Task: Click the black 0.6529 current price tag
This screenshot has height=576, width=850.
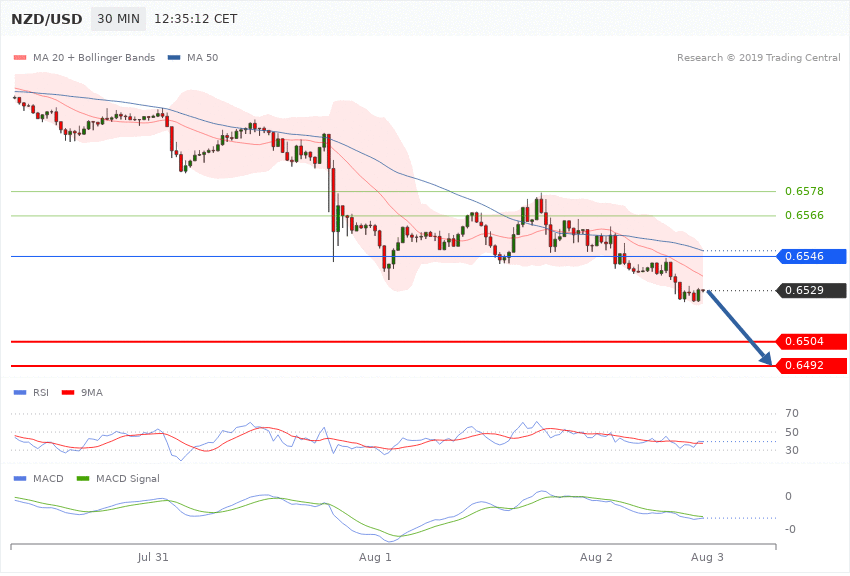Action: 811,290
